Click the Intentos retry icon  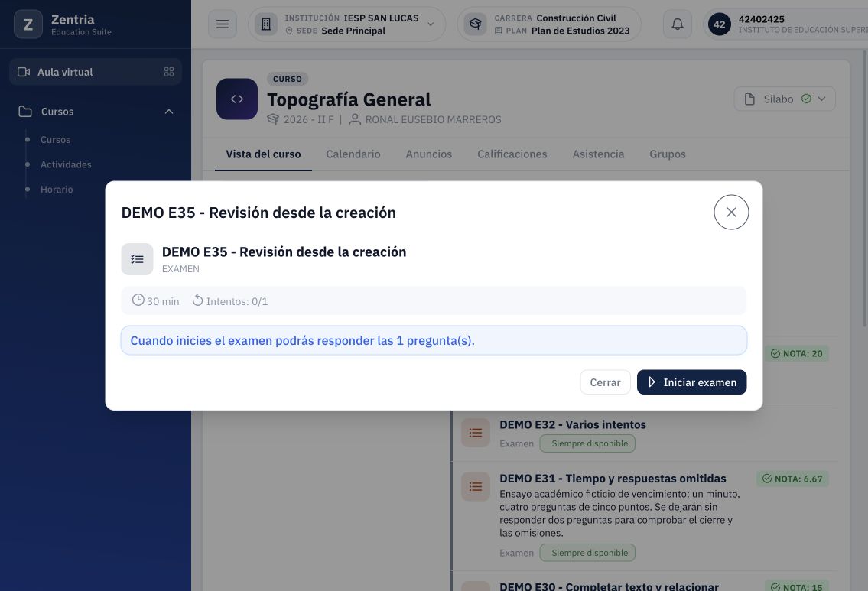pos(197,300)
